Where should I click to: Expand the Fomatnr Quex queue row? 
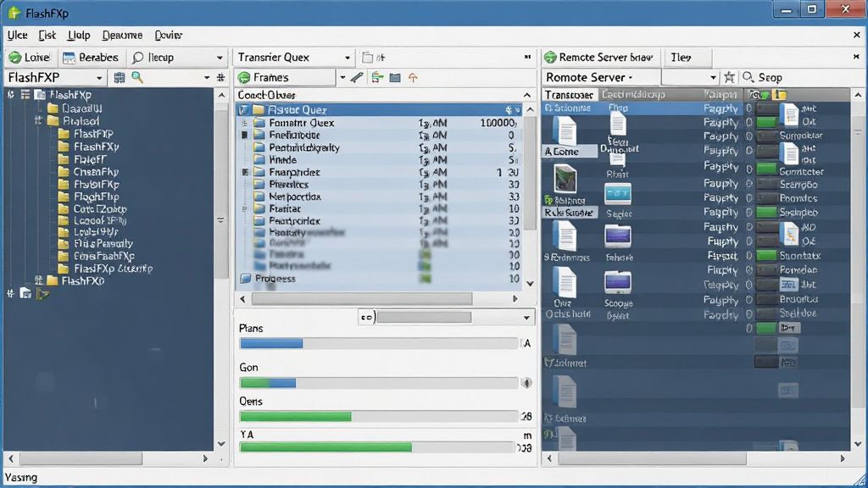245,123
